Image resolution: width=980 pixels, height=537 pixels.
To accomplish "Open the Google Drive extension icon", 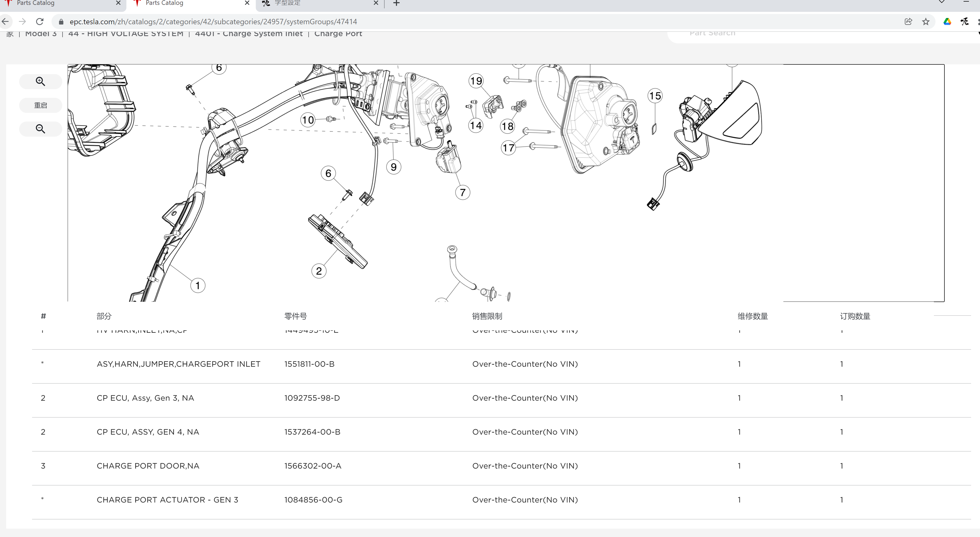I will (x=947, y=22).
